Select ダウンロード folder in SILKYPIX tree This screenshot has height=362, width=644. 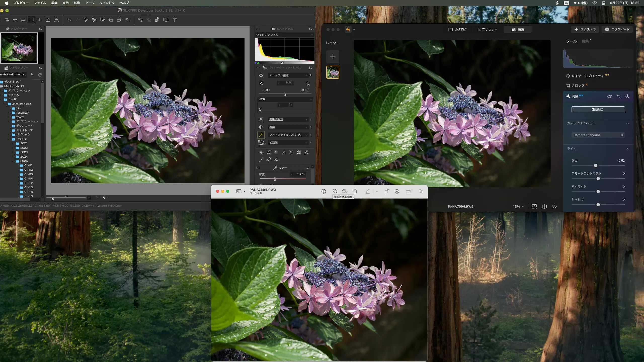click(x=24, y=126)
